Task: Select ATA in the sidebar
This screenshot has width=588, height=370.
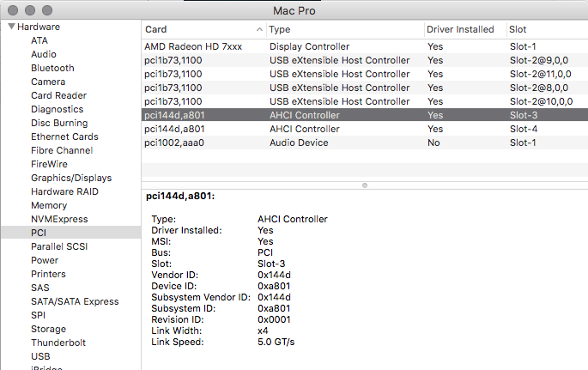Action: [x=39, y=40]
